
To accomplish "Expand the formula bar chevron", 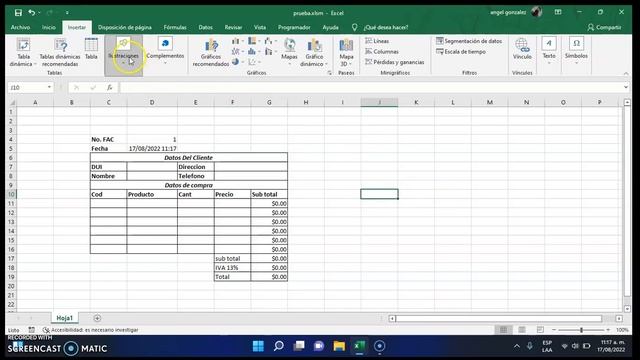I will click(625, 87).
